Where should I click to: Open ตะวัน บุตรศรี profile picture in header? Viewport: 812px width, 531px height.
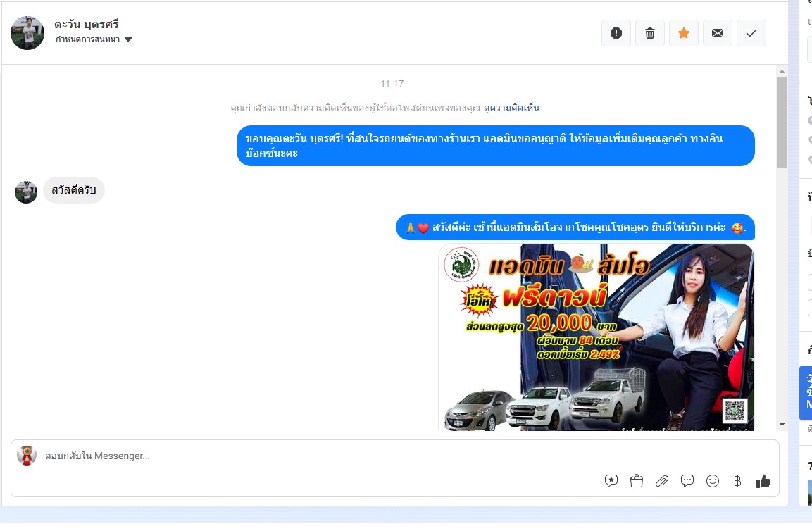coord(27,33)
